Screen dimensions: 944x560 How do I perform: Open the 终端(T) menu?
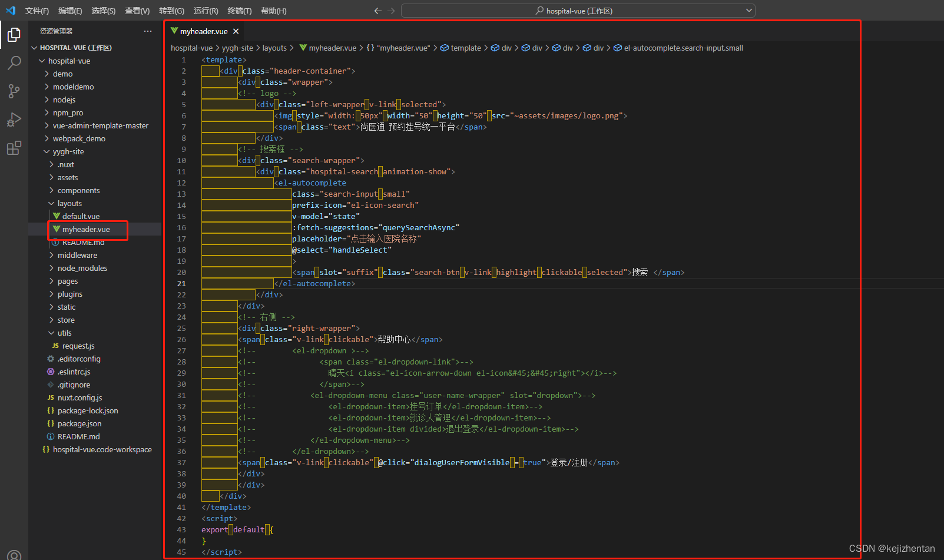[239, 11]
